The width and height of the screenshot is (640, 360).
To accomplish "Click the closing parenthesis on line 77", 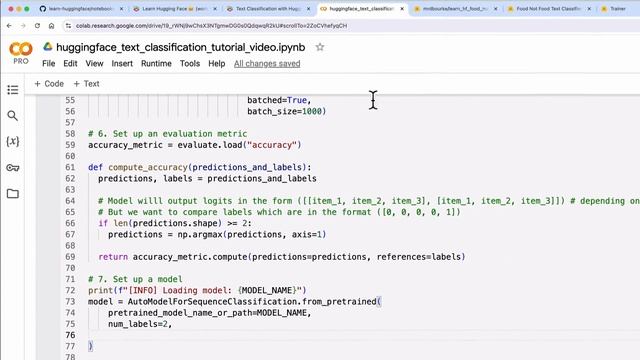I will (x=91, y=346).
